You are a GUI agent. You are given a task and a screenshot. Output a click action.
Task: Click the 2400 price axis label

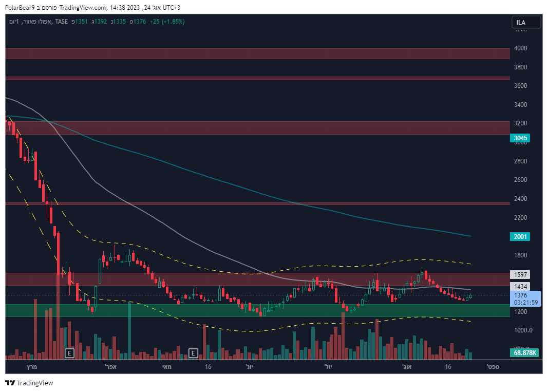pyautogui.click(x=520, y=199)
